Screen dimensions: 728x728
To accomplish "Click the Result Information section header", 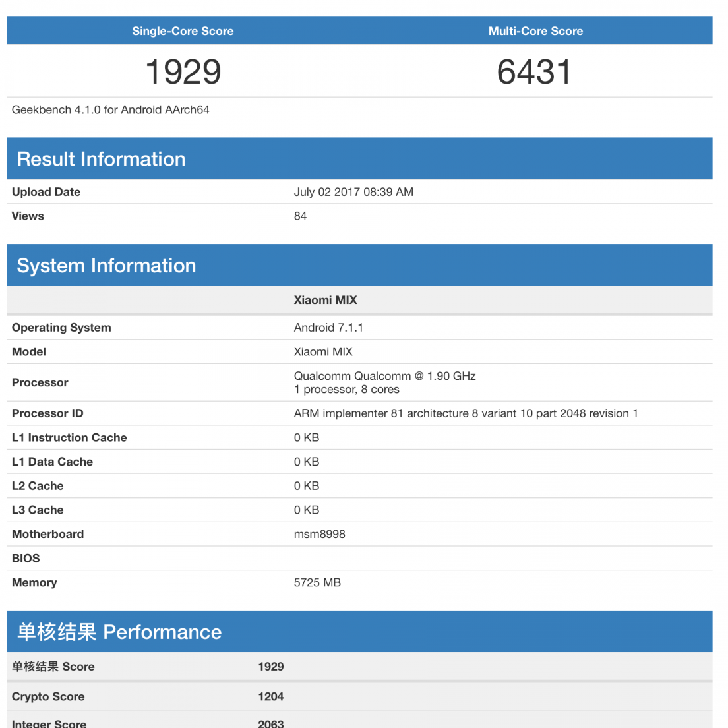I will click(x=101, y=159).
